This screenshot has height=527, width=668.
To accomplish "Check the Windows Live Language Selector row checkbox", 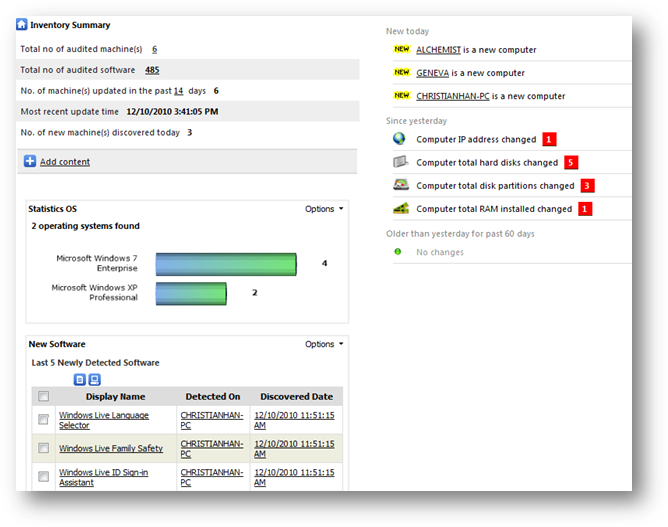I will (43, 420).
